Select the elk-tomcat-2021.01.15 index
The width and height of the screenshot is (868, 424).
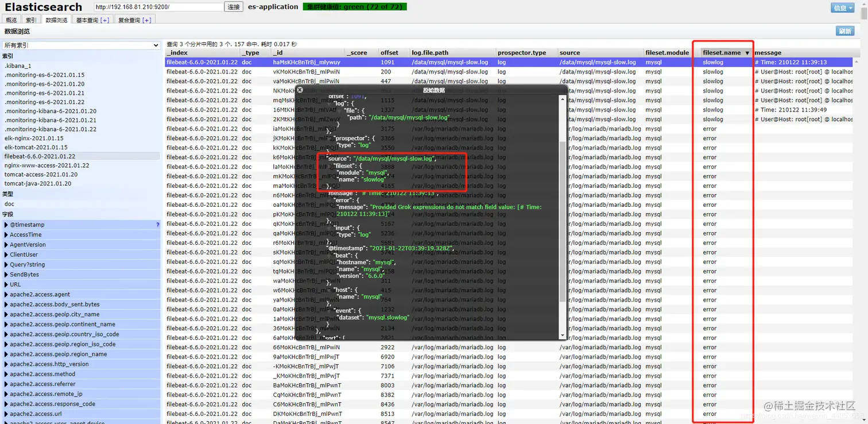pos(81,147)
